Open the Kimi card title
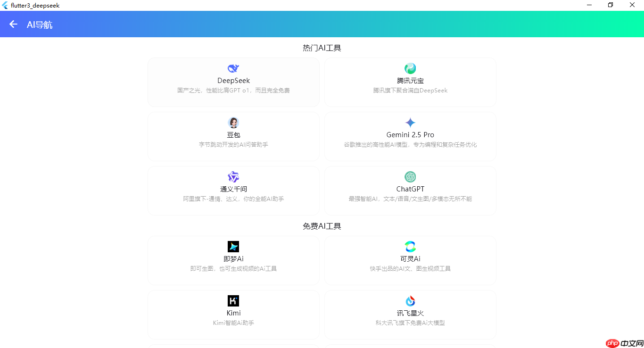 [233, 313]
